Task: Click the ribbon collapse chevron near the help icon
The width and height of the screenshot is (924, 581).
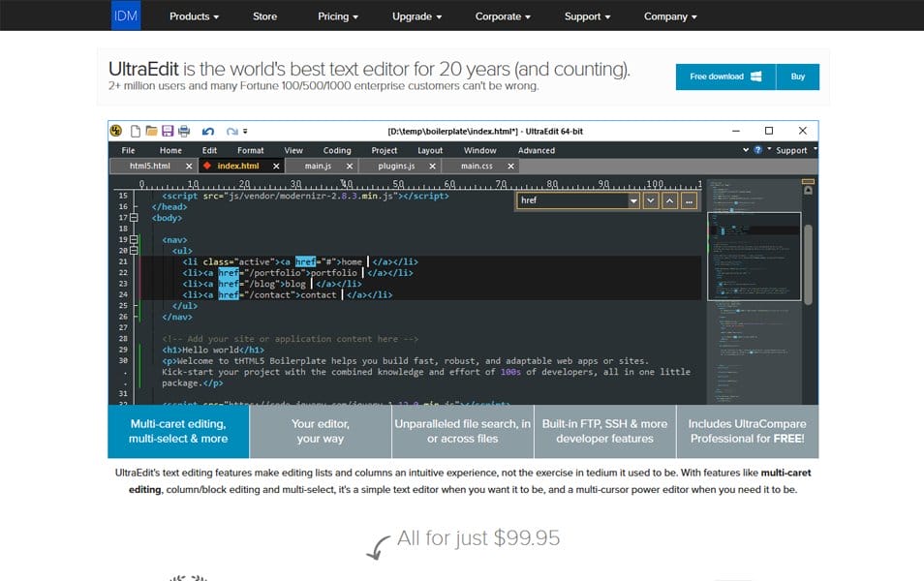Action: 746,150
